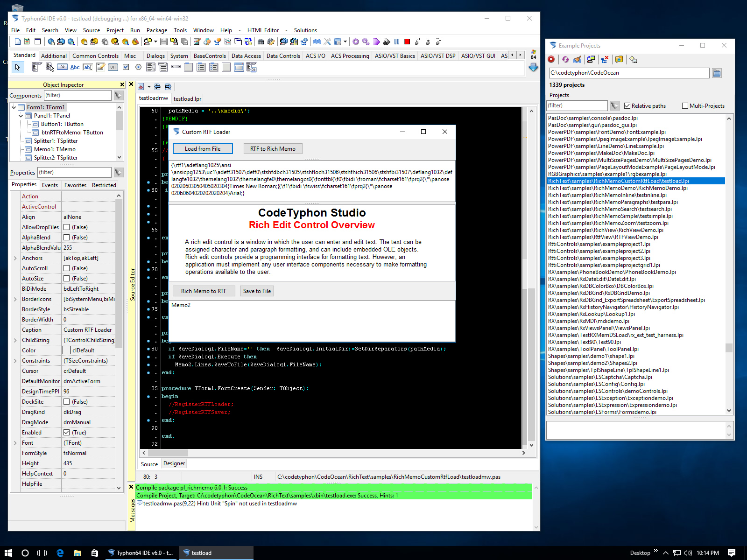Click the red Stop debugging icon
Image resolution: width=747 pixels, height=560 pixels.
[x=407, y=42]
